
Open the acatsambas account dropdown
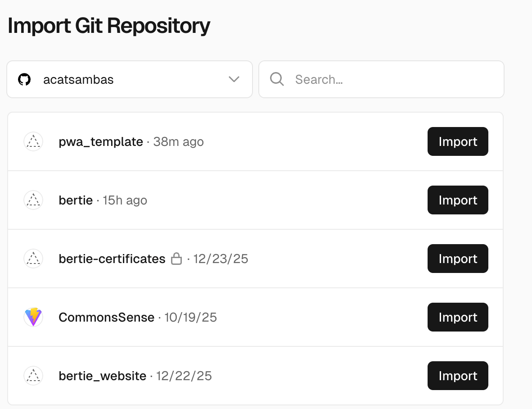[130, 79]
